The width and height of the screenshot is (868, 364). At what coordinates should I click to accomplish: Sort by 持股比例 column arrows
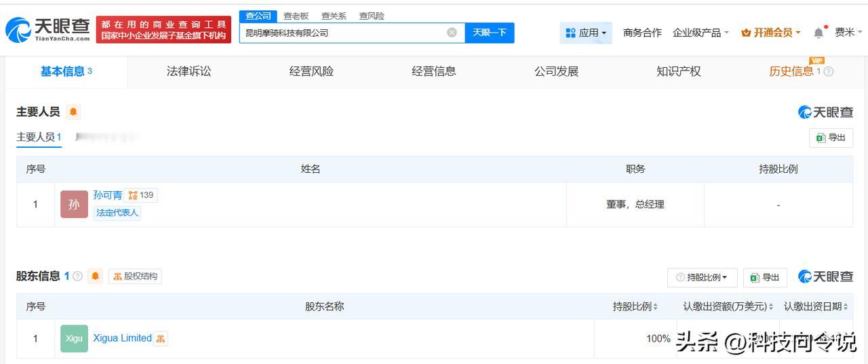(655, 307)
